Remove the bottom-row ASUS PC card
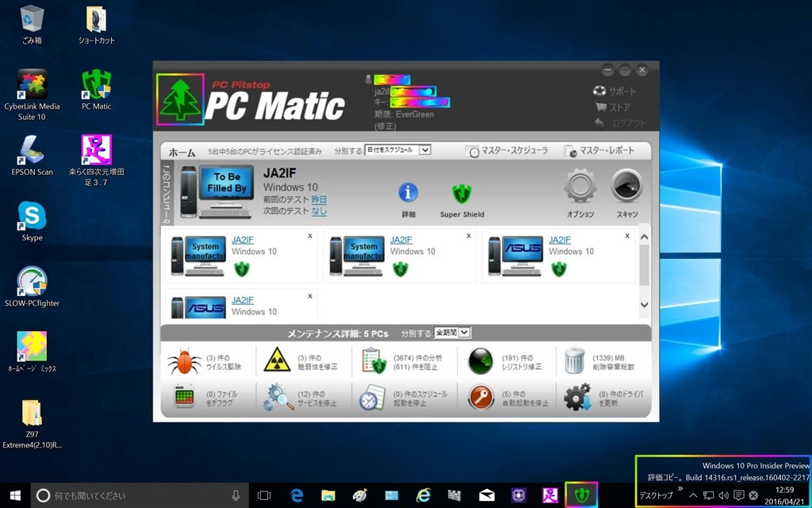This screenshot has width=812, height=508. pos(310,296)
